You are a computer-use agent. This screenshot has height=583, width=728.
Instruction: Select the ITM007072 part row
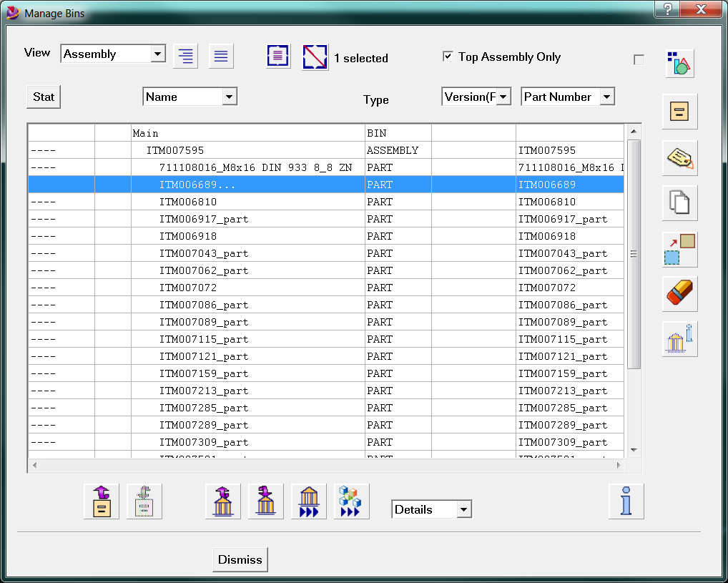pyautogui.click(x=326, y=288)
